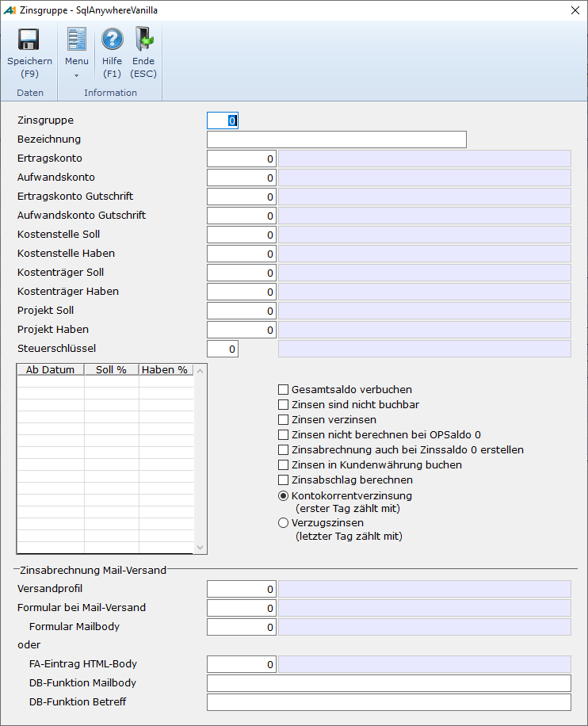The height and width of the screenshot is (726, 588).
Task: Tick Zinsen nicht berechnen bei OPSaldo 0
Action: [x=284, y=435]
